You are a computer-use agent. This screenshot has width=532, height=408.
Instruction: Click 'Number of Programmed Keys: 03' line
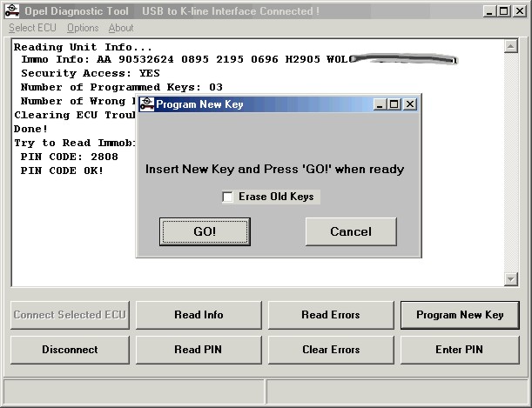click(122, 87)
